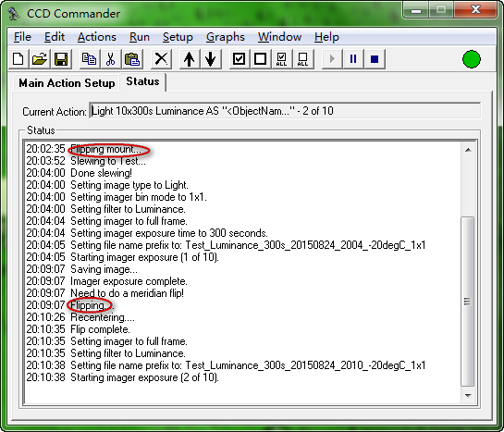Screen dimensions: 504x432
Task: Click the Current Action text field
Action: (285, 111)
